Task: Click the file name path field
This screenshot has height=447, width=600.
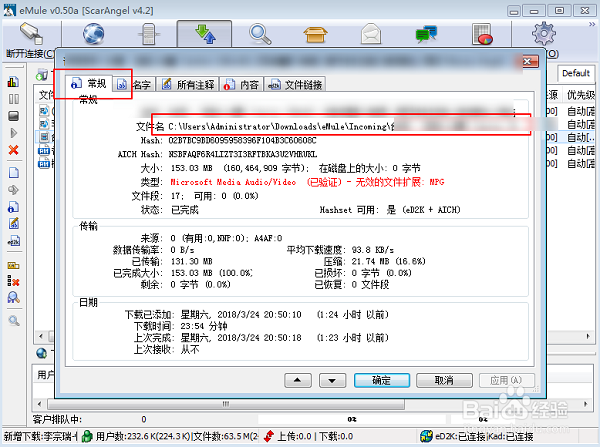Action: tap(350, 127)
